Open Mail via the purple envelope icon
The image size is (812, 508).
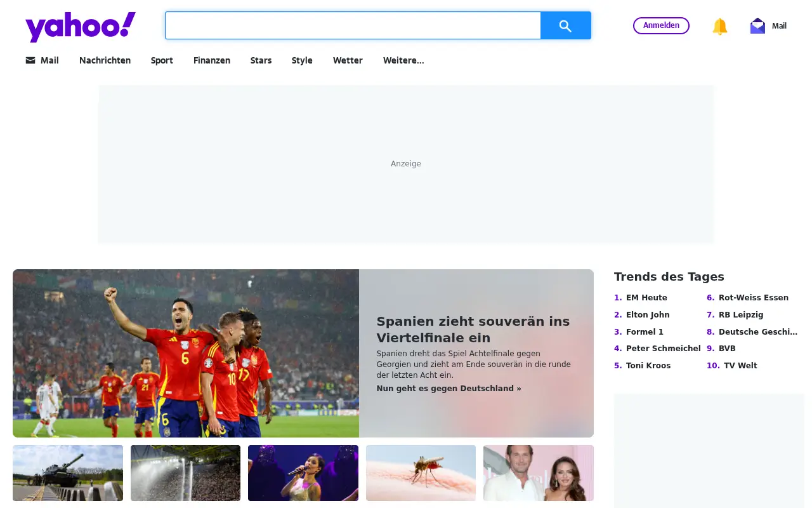point(757,26)
